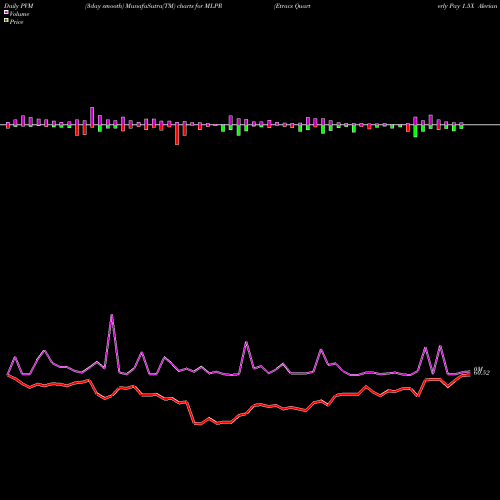Click the 'erly Pay 1.5X Alerian' text
The image size is (500, 500).
[468, 6]
